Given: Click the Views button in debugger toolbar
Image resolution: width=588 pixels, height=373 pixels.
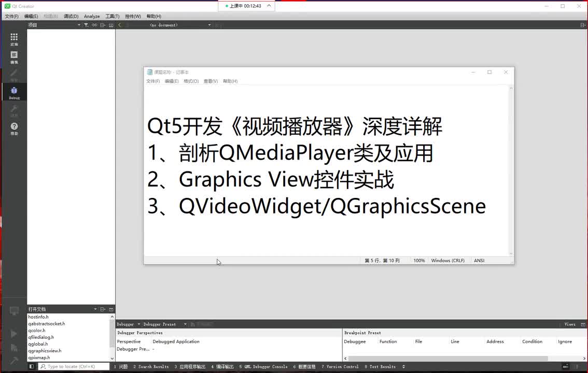Looking at the screenshot, I should [x=570, y=324].
